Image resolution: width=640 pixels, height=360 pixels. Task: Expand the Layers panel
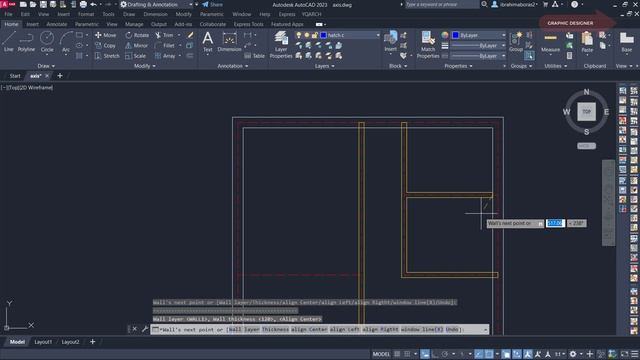point(324,66)
